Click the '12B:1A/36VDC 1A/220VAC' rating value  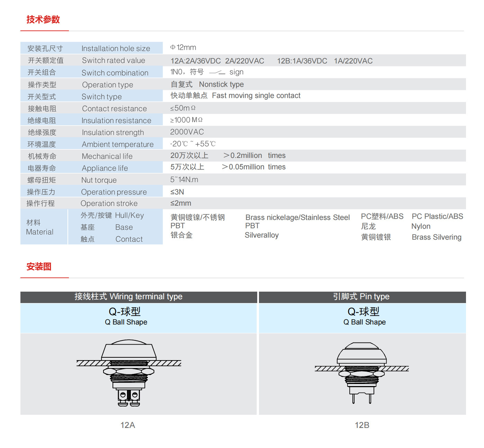point(325,61)
